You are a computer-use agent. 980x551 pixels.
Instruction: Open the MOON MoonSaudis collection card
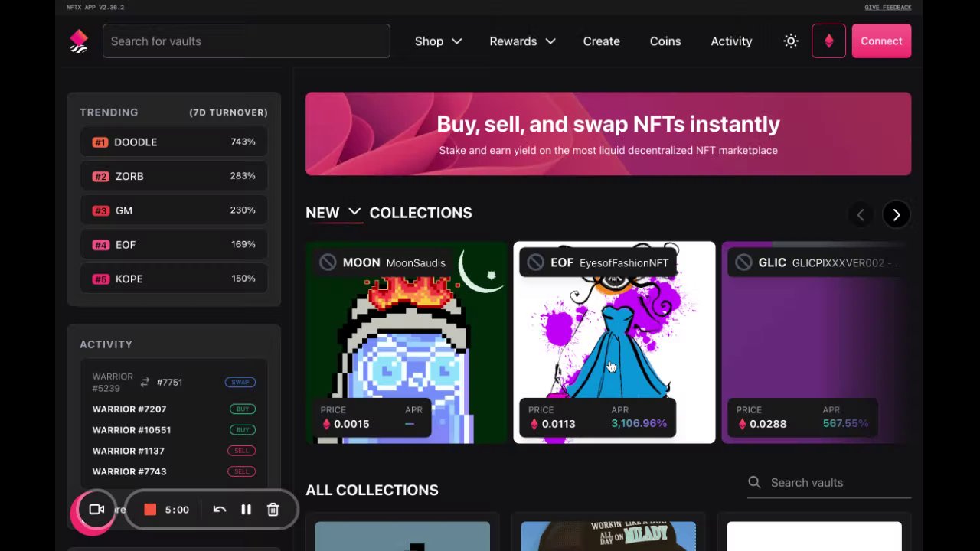click(x=407, y=343)
